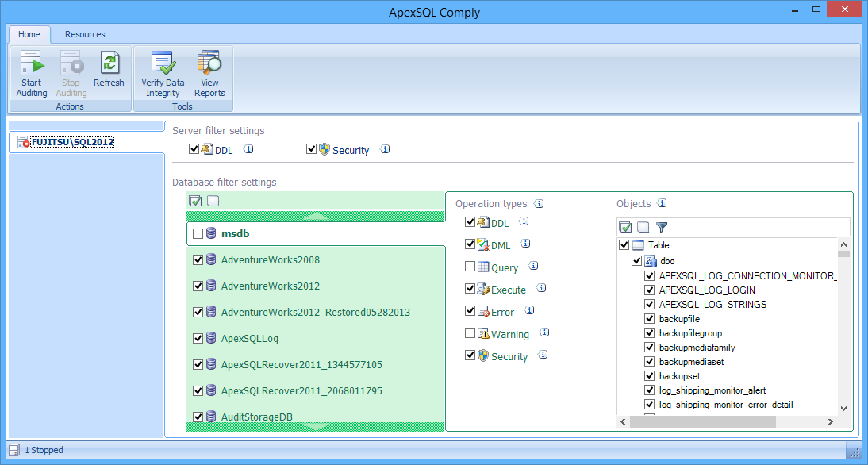Image resolution: width=868 pixels, height=465 pixels.
Task: Click the info icon next to server Security
Action: pos(386,149)
